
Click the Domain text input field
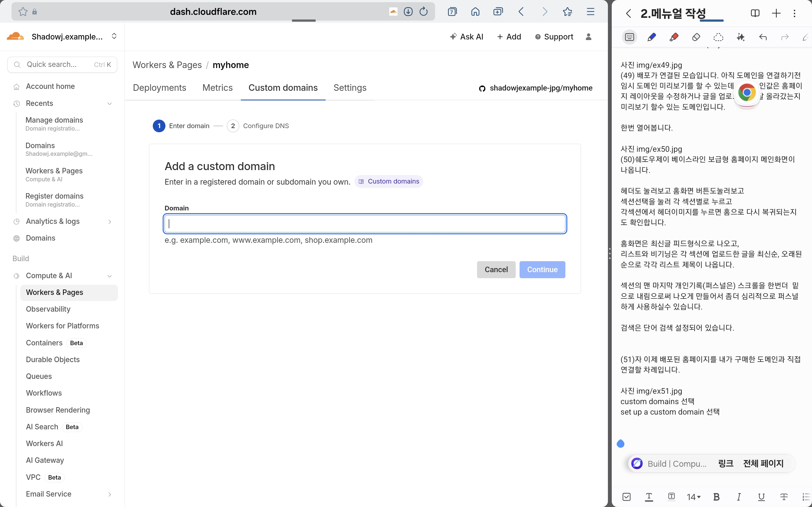click(x=365, y=224)
